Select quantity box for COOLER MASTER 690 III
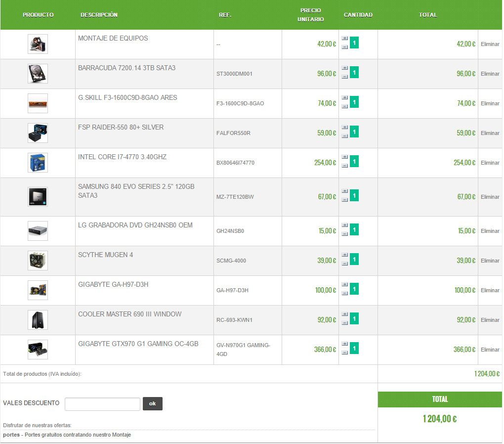 pos(354,318)
